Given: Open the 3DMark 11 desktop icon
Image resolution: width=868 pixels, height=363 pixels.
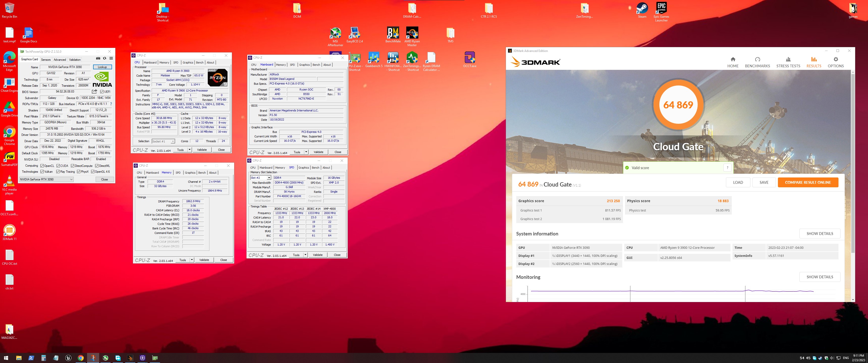Looking at the screenshot, I should click(x=9, y=233).
